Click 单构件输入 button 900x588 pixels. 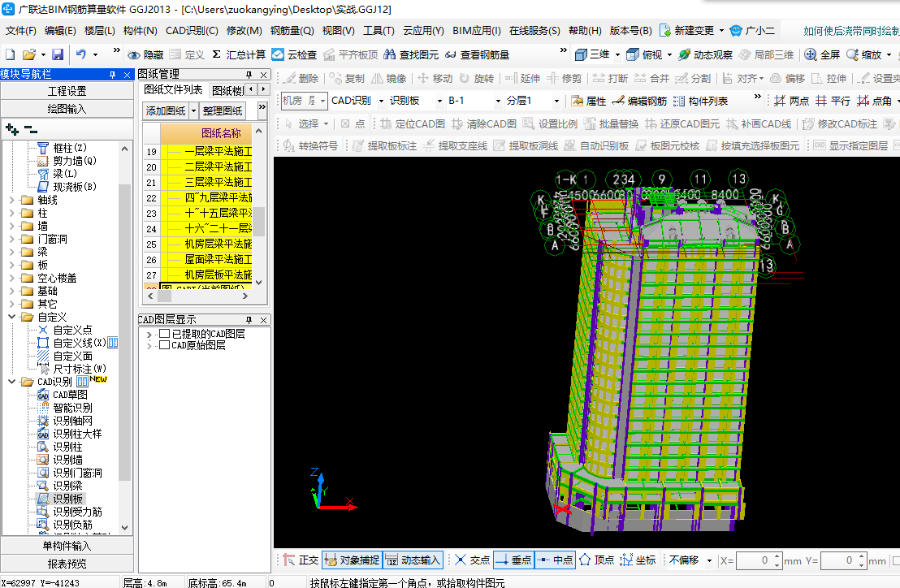(x=67, y=546)
